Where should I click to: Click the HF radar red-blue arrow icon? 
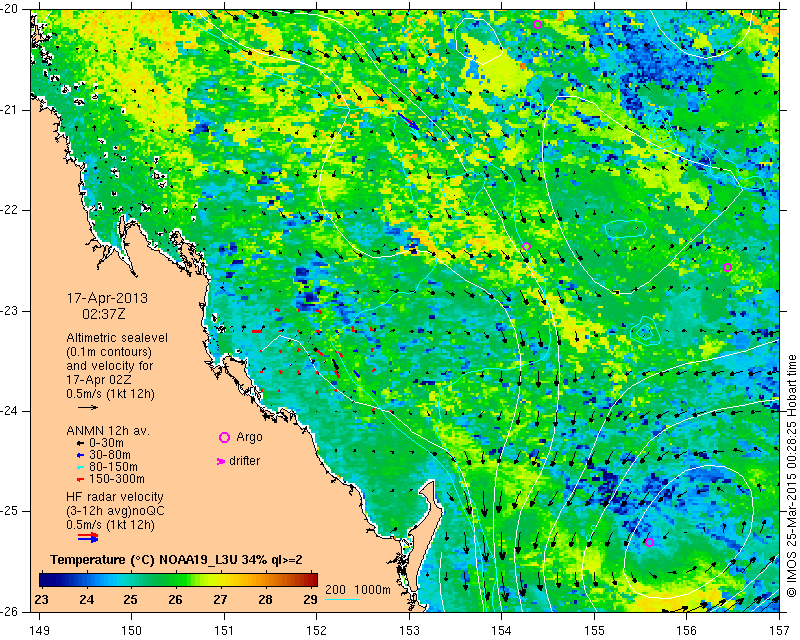pos(88,537)
